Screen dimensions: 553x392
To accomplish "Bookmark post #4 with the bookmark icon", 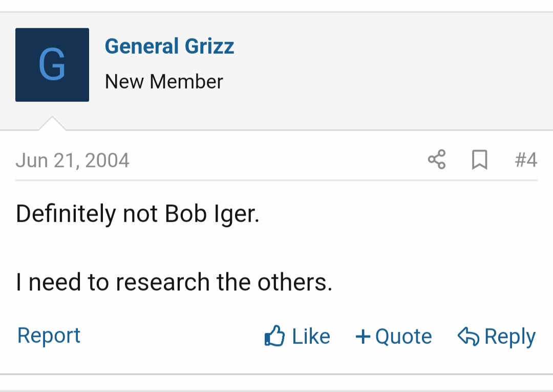I will coord(479,160).
